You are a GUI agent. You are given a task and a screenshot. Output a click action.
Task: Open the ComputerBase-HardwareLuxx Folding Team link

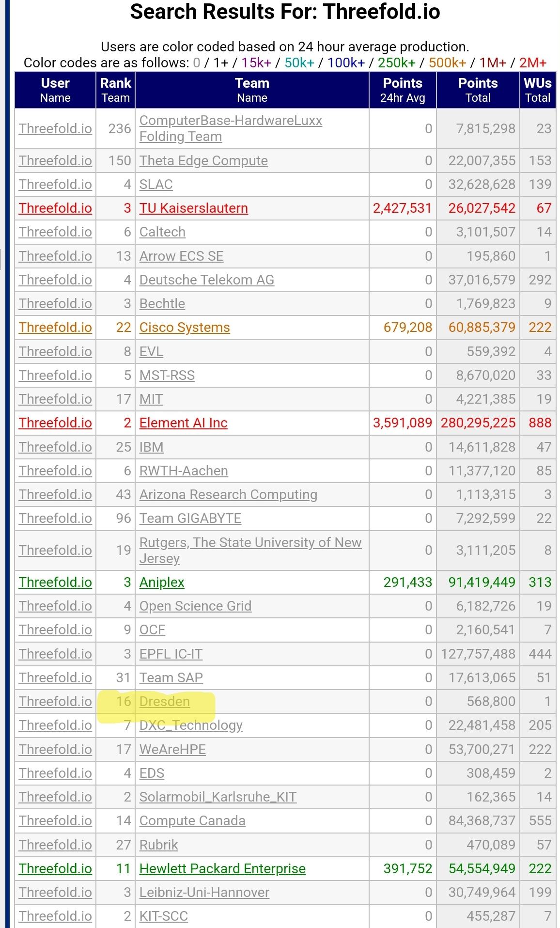point(231,128)
